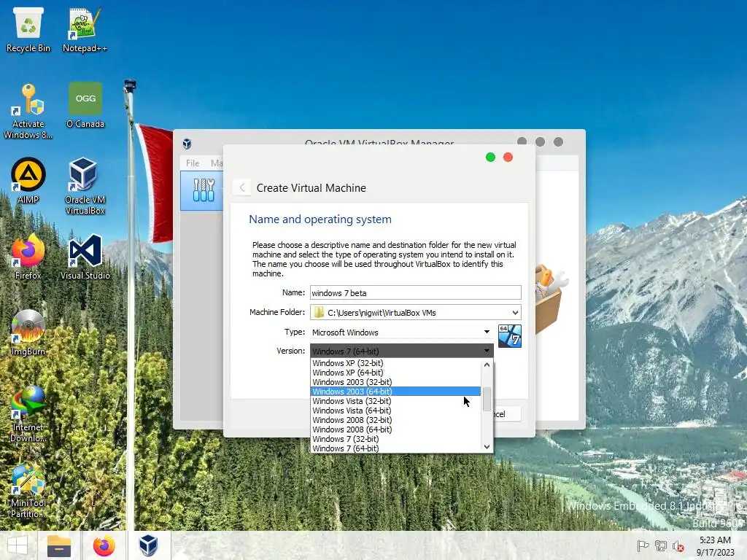
Task: Choose the highlighted Windows 2003 (64-bit) entry
Action: coord(395,392)
